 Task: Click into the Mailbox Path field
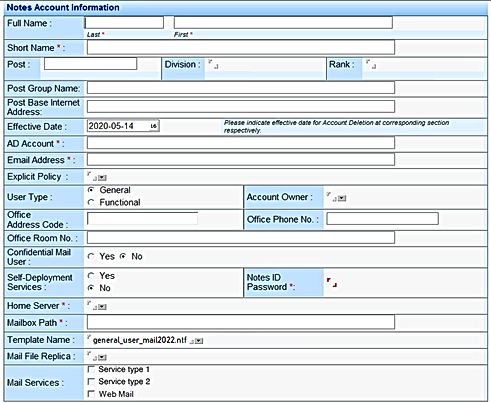click(x=241, y=322)
